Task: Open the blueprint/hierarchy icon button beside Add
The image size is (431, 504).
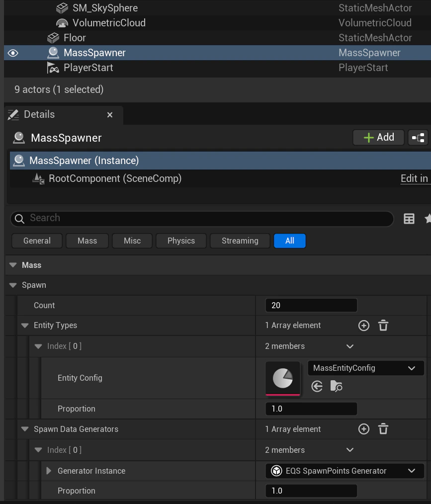Action: (x=418, y=138)
